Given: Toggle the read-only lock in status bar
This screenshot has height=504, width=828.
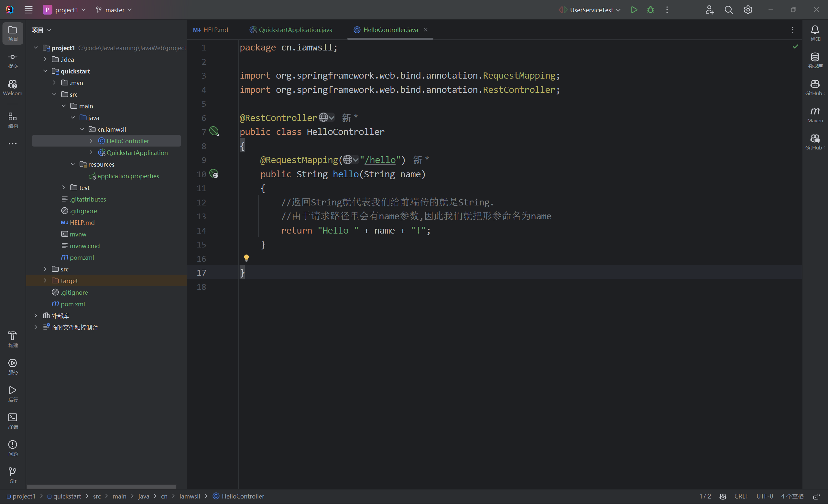Looking at the screenshot, I should pyautogui.click(x=816, y=496).
